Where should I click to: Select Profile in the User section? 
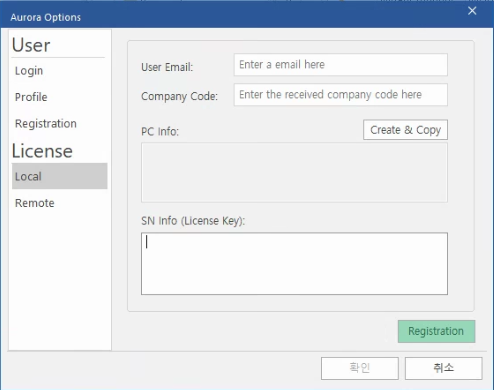31,97
